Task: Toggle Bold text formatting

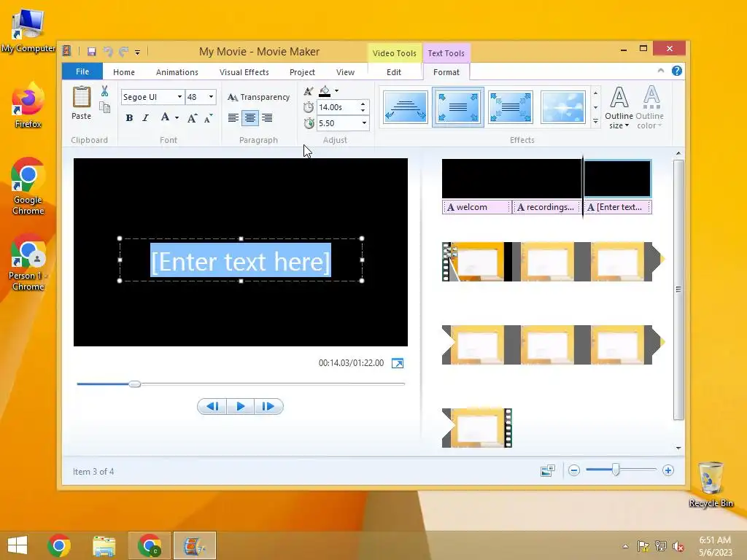Action: point(129,117)
